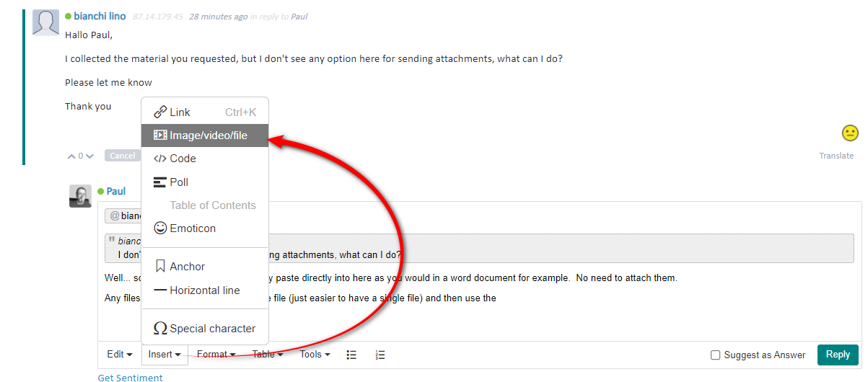
Task: Click the bulleted list icon
Action: (352, 355)
